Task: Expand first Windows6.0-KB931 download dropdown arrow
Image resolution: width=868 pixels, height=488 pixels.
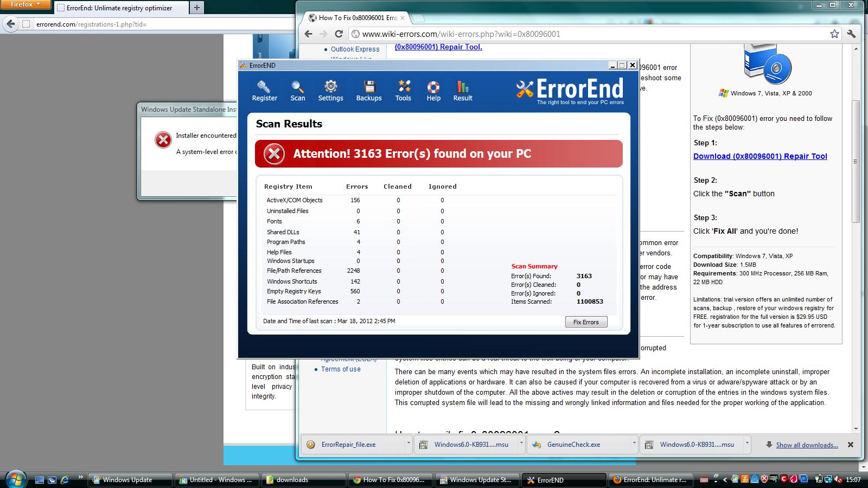Action: pos(521,443)
